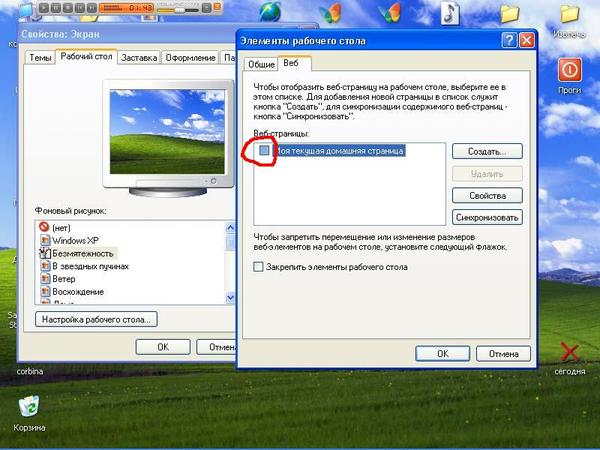Click Настройка рабочего стола... button
The width and height of the screenshot is (600, 450).
(x=96, y=319)
